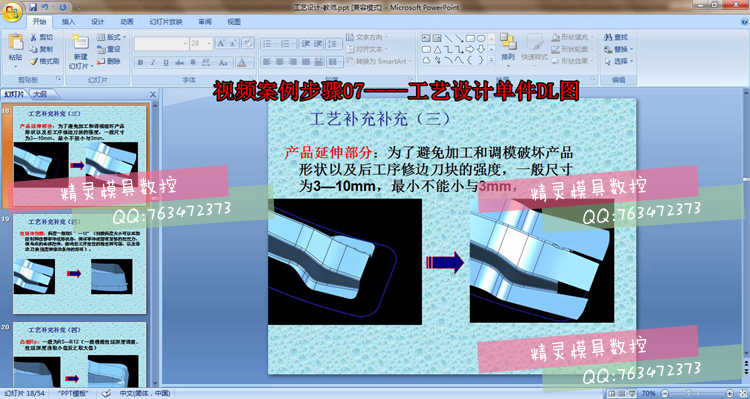Switch to 视图 View ribbon tab
Image resolution: width=750 pixels, height=399 pixels.
pos(234,22)
